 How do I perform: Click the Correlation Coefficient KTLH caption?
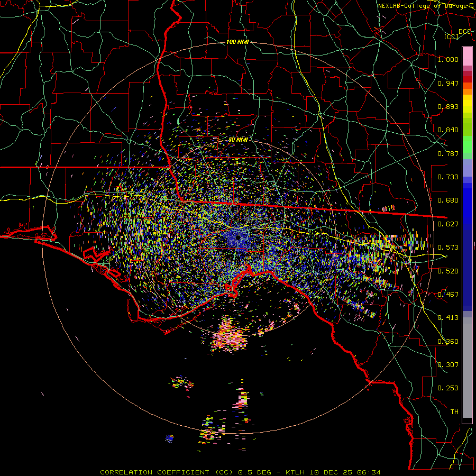[x=240, y=472]
